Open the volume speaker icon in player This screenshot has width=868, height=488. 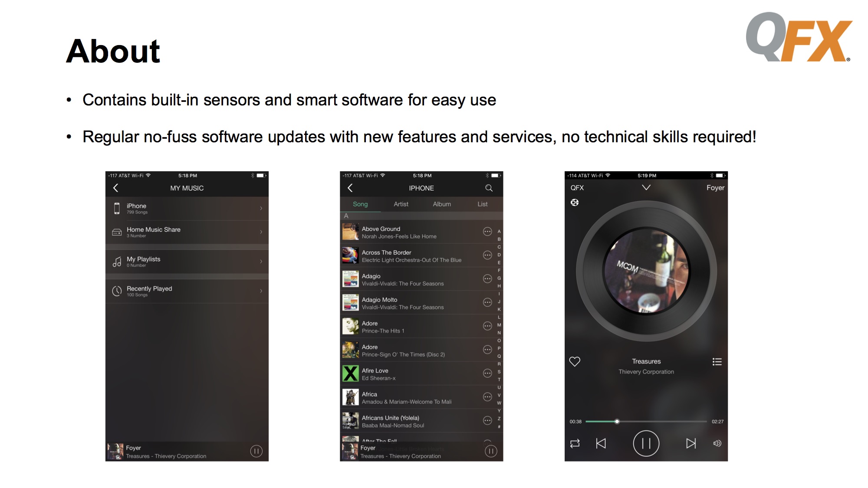pos(717,443)
